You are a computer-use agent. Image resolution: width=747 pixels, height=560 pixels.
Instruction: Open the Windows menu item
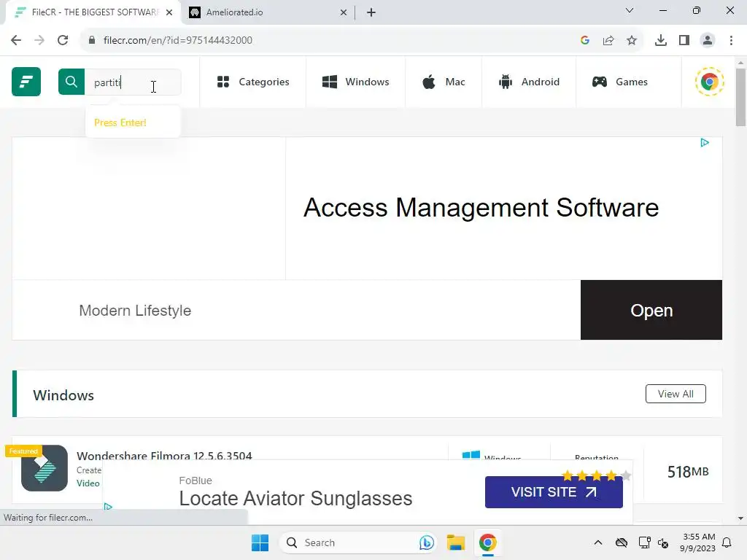tap(355, 82)
